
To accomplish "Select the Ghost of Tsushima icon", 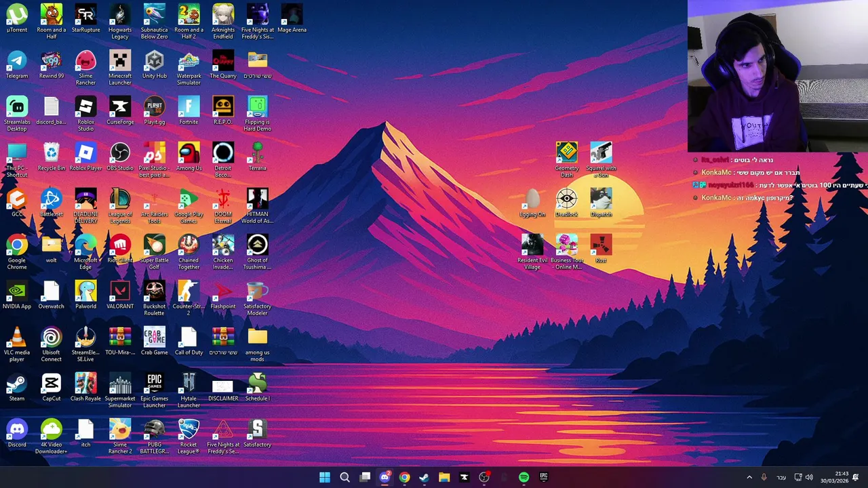I will click(257, 252).
